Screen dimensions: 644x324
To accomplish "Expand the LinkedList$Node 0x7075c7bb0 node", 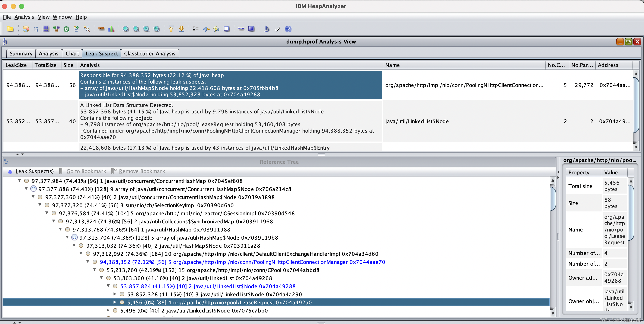I will tap(108, 310).
